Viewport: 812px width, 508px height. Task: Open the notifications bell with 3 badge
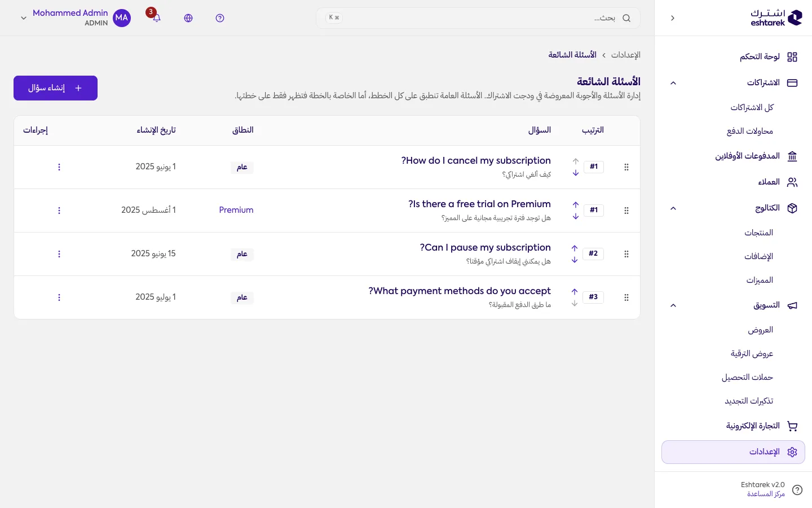pos(157,18)
